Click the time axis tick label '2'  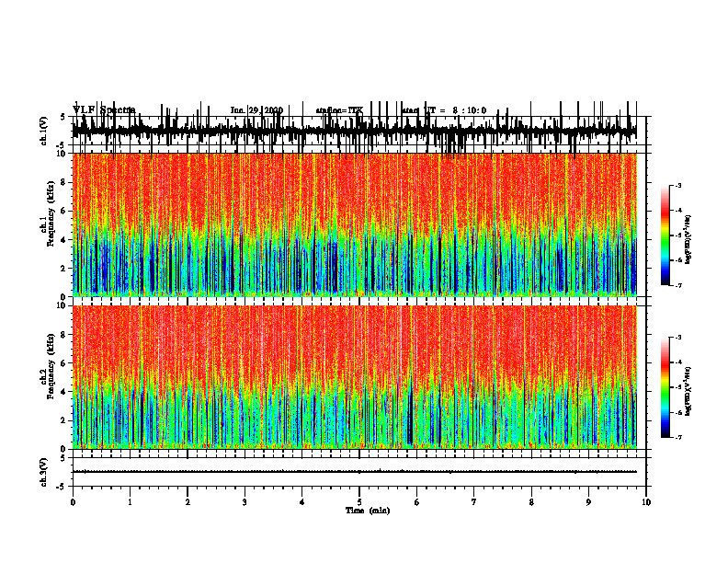tap(188, 502)
